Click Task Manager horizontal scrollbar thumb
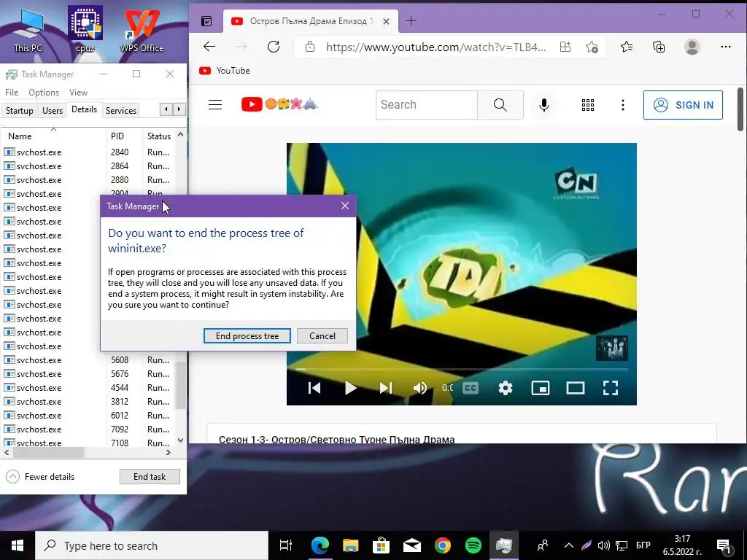 (x=47, y=452)
